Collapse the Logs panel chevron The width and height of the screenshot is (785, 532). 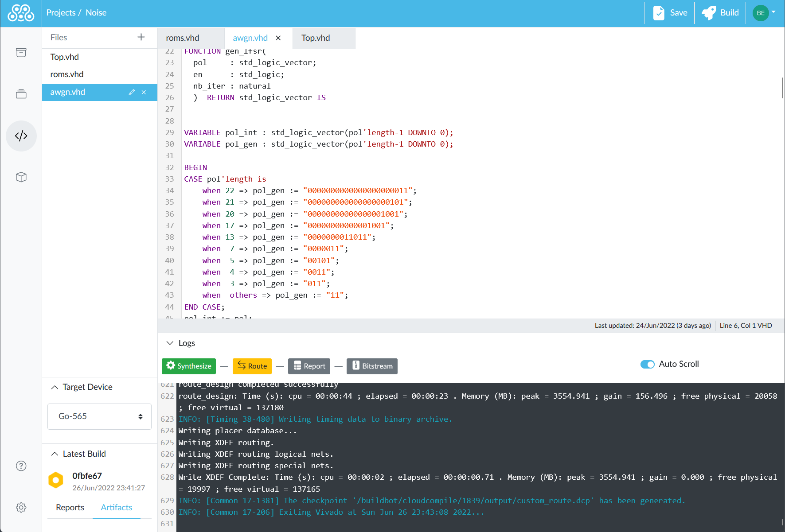tap(170, 342)
